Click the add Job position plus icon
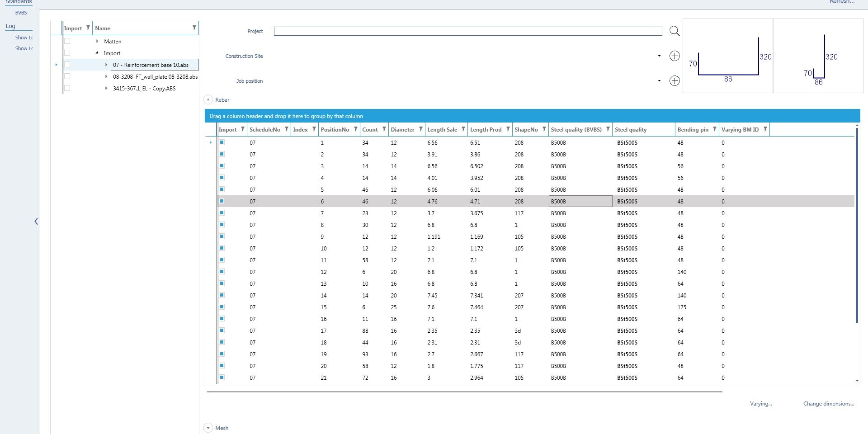Image resolution: width=868 pixels, height=434 pixels. click(674, 81)
